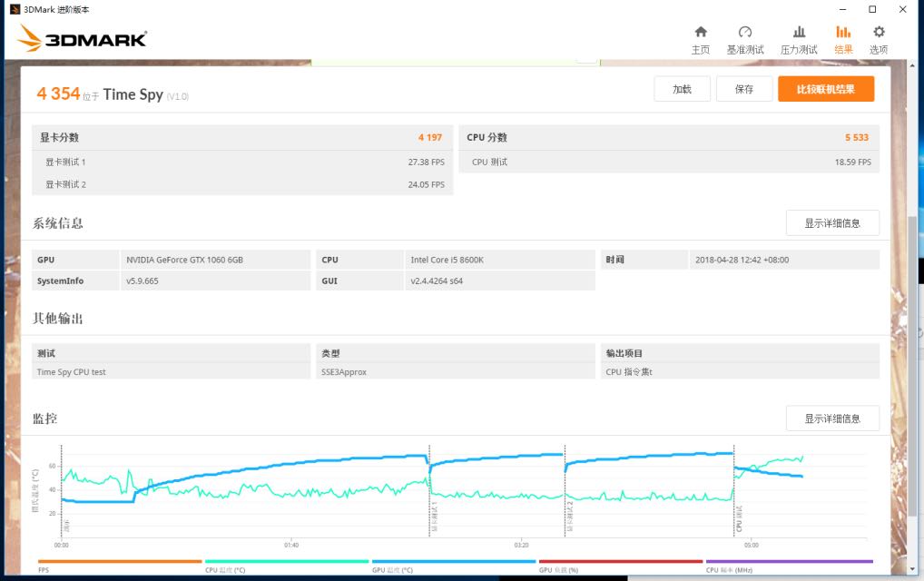Show details for 系统信息 section
The height and width of the screenshot is (581, 924).
832,223
